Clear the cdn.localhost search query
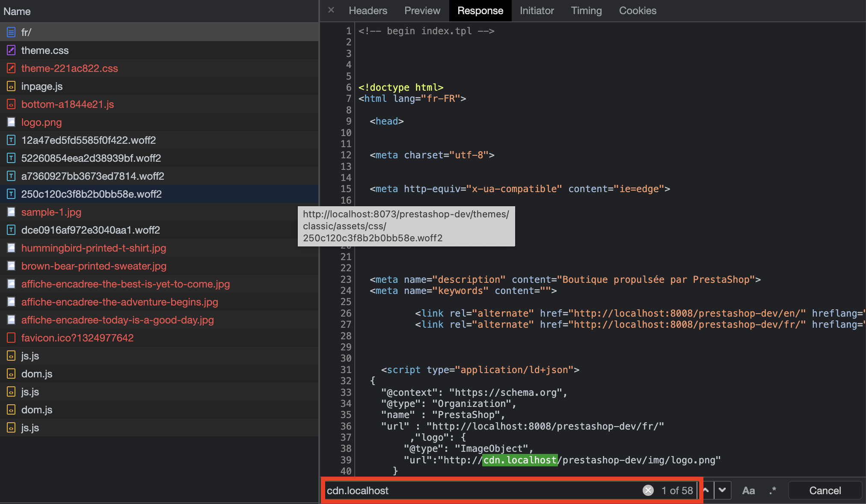866x504 pixels. coord(648,490)
